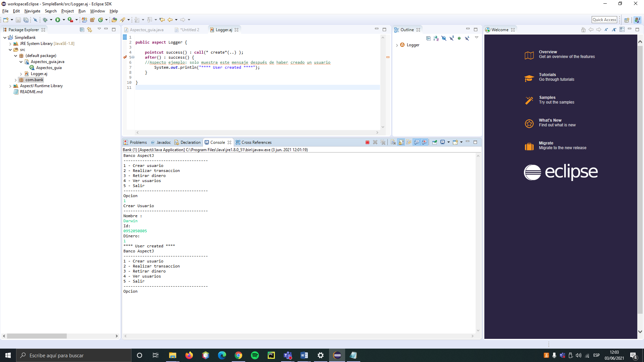Image resolution: width=644 pixels, height=362 pixels.
Task: Open Spotify from the taskbar
Action: (x=255, y=355)
